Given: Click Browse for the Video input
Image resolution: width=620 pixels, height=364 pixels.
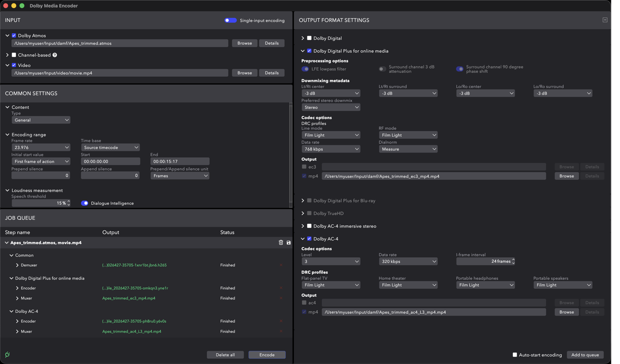Looking at the screenshot, I should 245,73.
